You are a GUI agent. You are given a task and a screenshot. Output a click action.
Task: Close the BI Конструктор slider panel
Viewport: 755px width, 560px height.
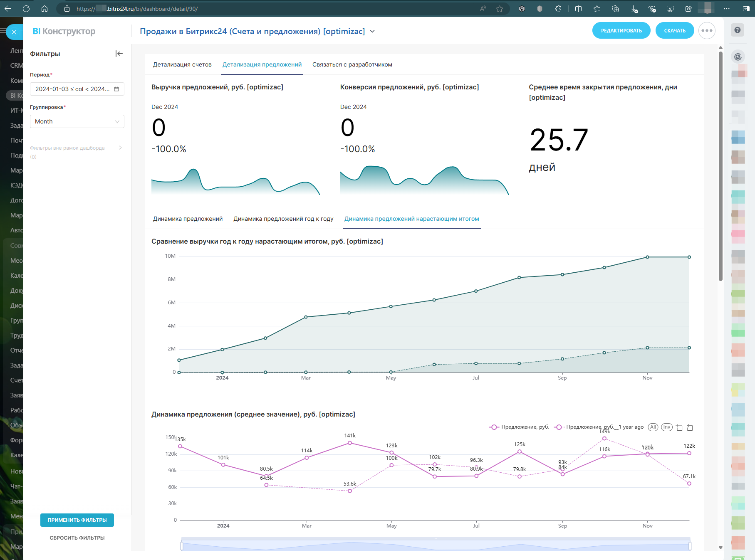pos(14,32)
